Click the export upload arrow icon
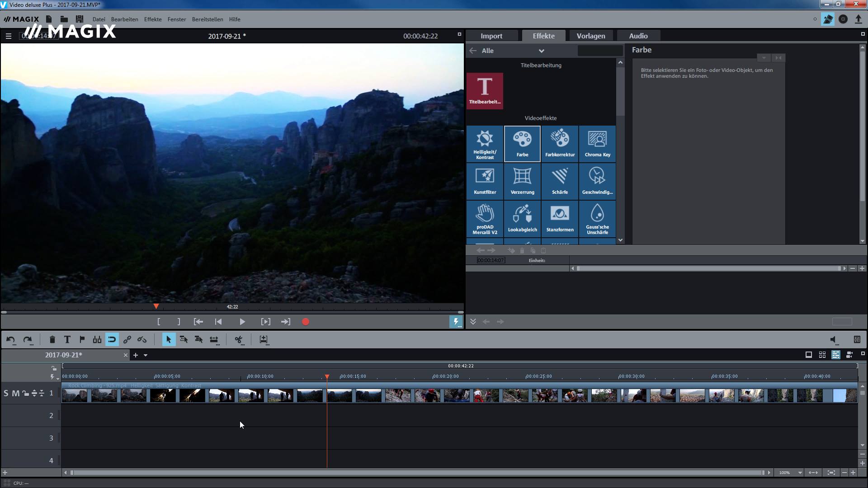 click(x=859, y=19)
